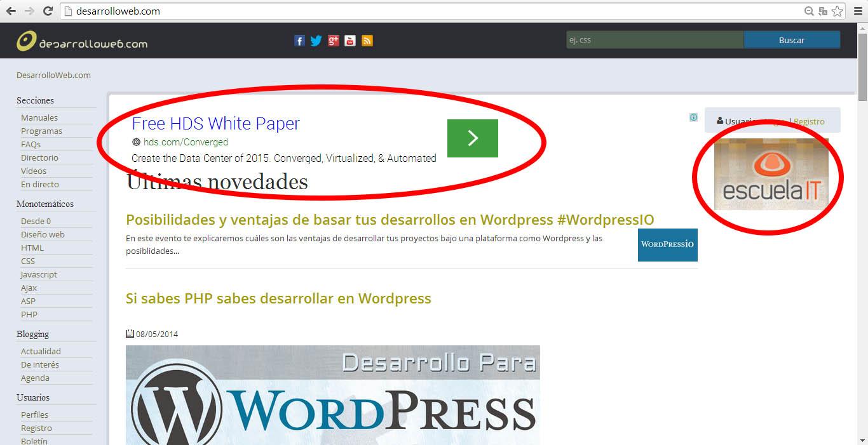Open De interés under Blogging
Viewport: 868px width, 445px height.
pyautogui.click(x=40, y=364)
